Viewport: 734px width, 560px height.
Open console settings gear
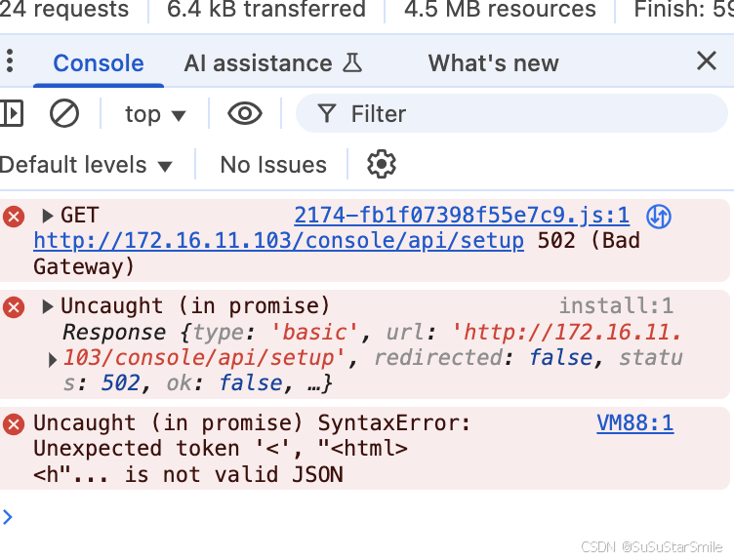click(381, 164)
